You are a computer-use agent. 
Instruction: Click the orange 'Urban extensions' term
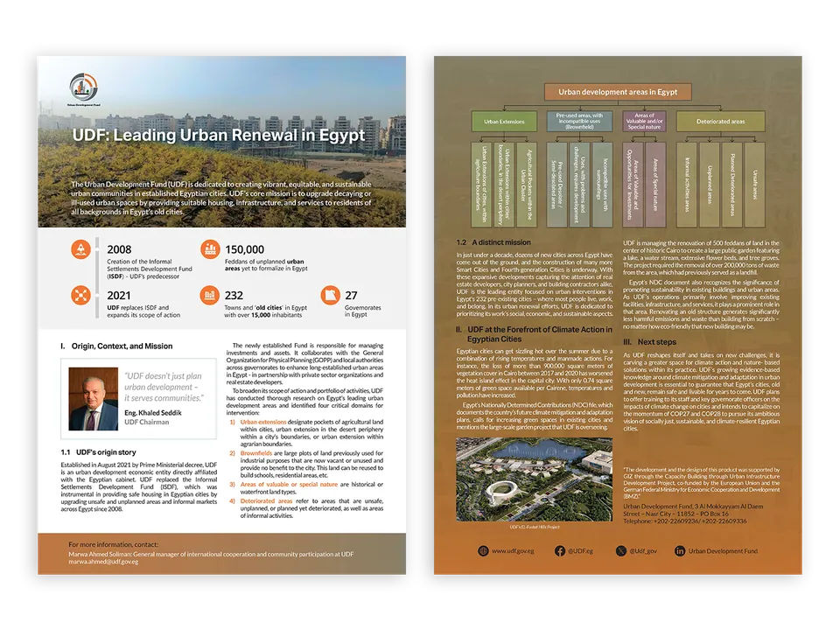pos(263,422)
